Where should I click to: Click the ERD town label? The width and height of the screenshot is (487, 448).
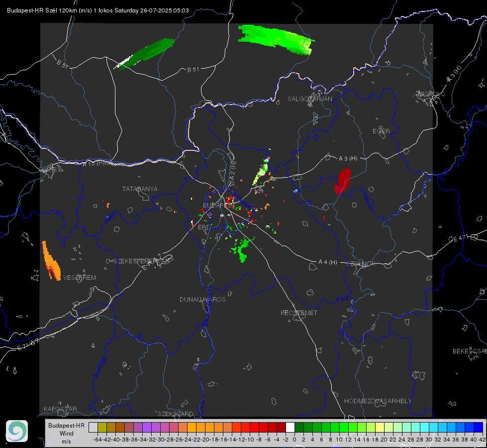(x=204, y=227)
